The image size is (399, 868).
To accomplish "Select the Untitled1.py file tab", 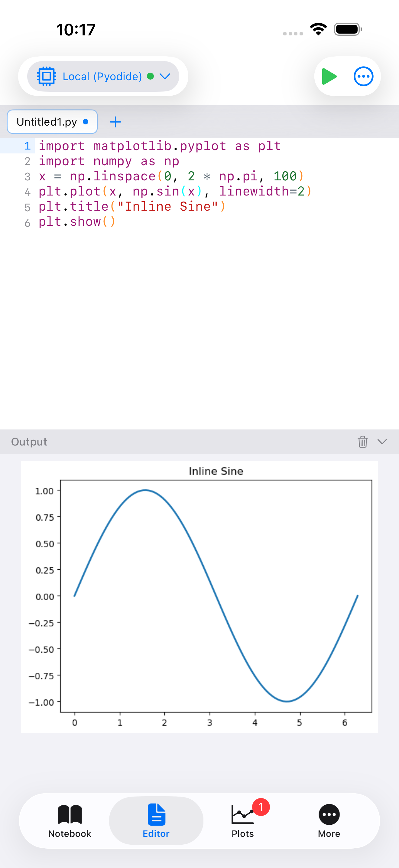I will click(x=53, y=122).
